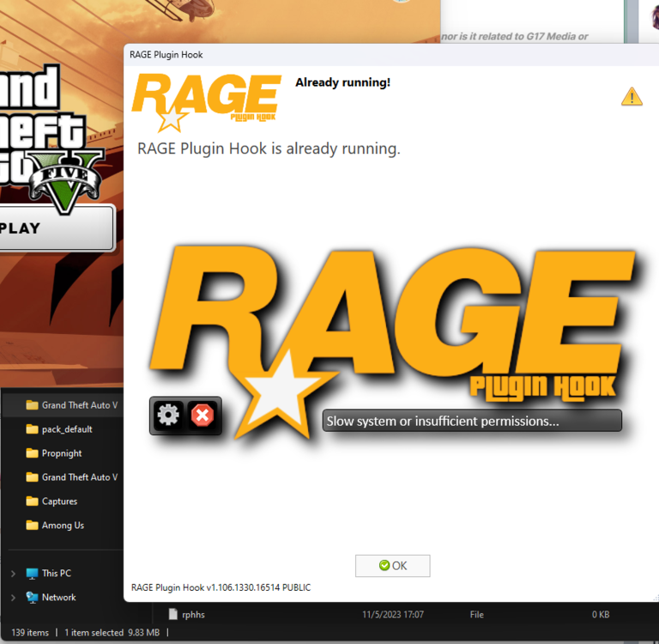The image size is (659, 644).
Task: Click the 0 KB size cell
Action: [x=601, y=615]
